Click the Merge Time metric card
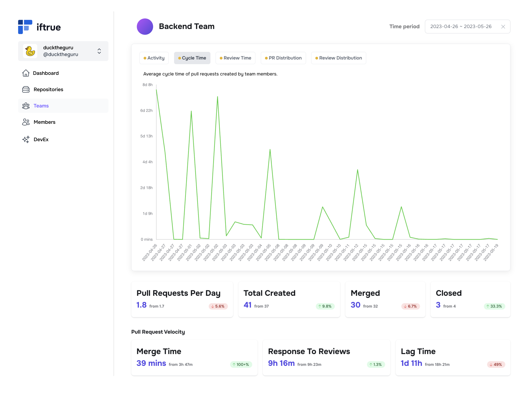Viewport: 532px width, 393px height. pyautogui.click(x=194, y=358)
